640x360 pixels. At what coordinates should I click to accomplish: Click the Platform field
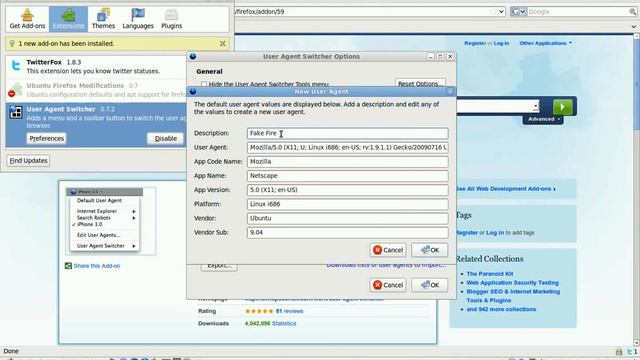pos(347,204)
